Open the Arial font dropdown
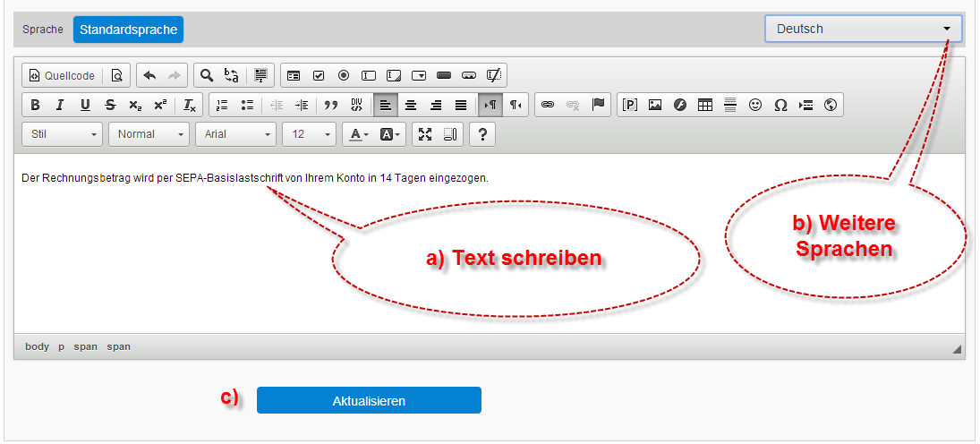This screenshot has height=444, width=980. [x=235, y=133]
